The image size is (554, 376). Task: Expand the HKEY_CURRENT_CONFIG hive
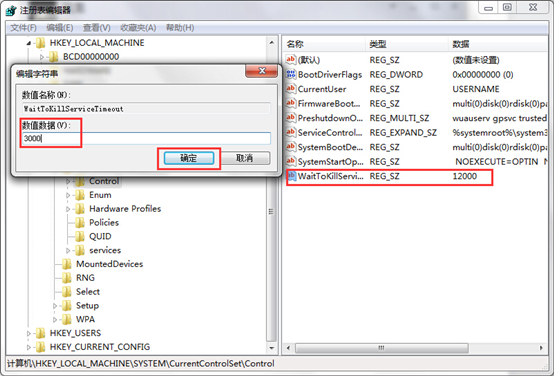click(29, 347)
